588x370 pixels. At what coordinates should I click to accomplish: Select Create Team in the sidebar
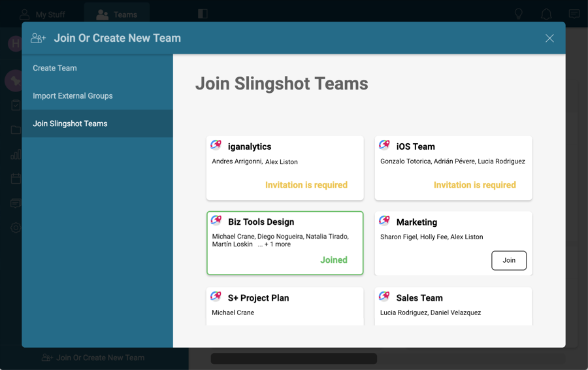point(55,68)
